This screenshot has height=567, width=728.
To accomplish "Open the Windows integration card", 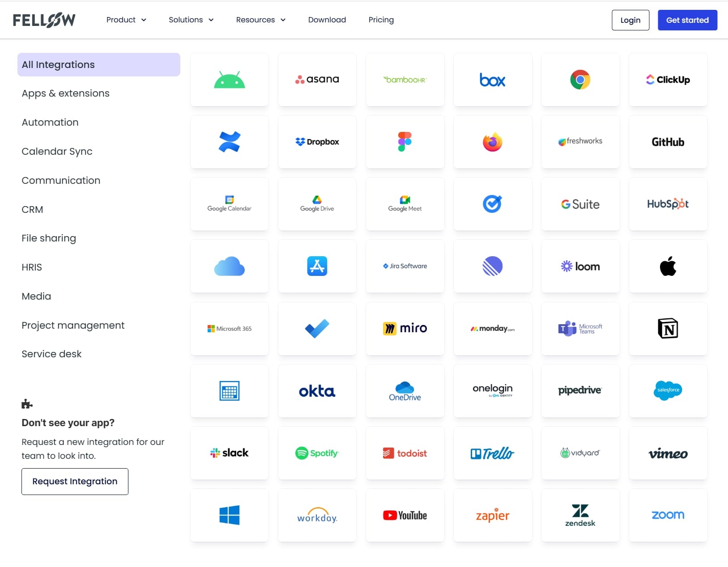I will (x=230, y=515).
